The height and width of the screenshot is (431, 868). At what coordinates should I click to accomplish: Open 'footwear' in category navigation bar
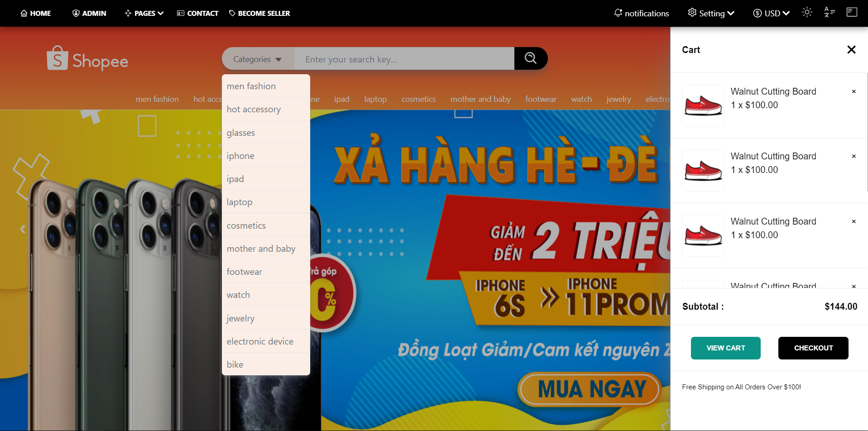click(x=541, y=99)
